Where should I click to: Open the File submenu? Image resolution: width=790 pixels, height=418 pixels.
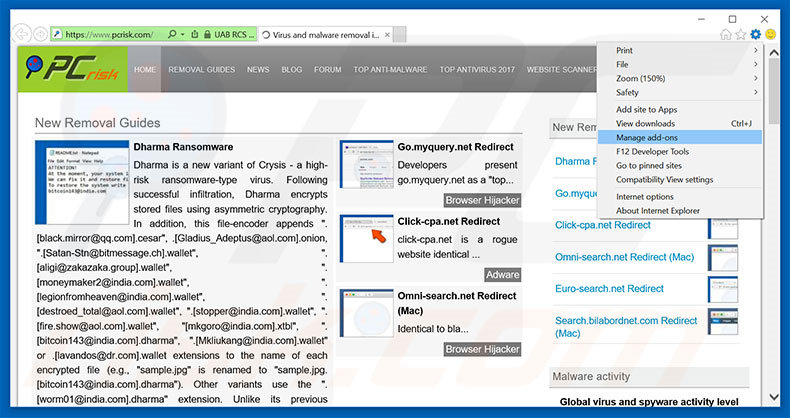pyautogui.click(x=680, y=64)
